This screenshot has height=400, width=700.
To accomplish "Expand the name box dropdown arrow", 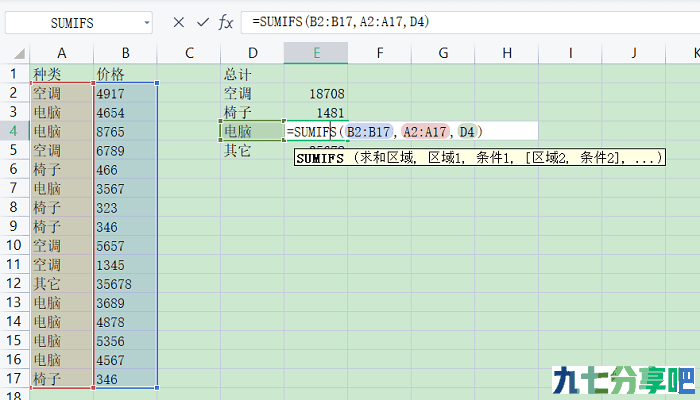I will click(x=146, y=22).
